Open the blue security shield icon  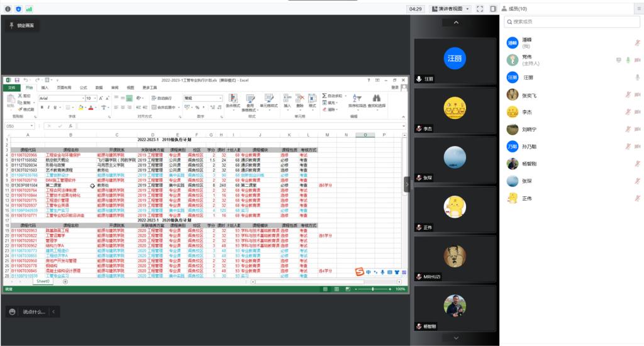[18, 9]
